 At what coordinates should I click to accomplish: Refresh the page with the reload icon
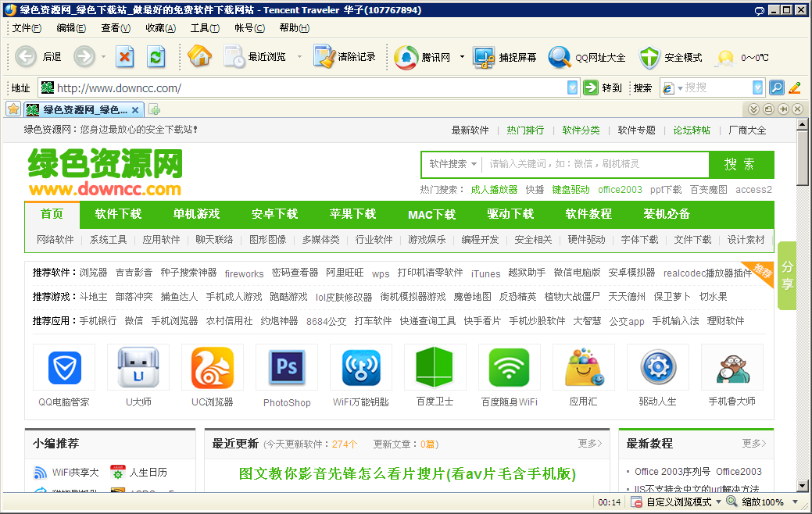156,56
